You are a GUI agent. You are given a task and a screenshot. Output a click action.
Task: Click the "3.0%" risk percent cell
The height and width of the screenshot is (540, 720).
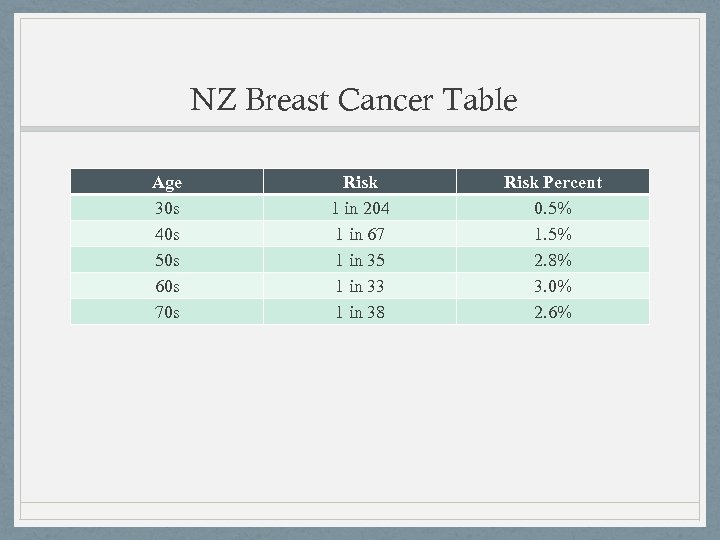click(552, 286)
